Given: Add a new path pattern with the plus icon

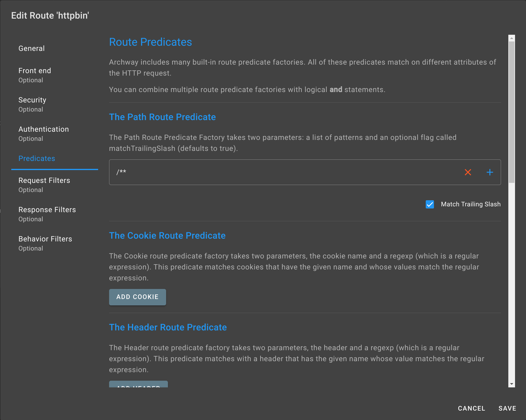Looking at the screenshot, I should pyautogui.click(x=490, y=172).
